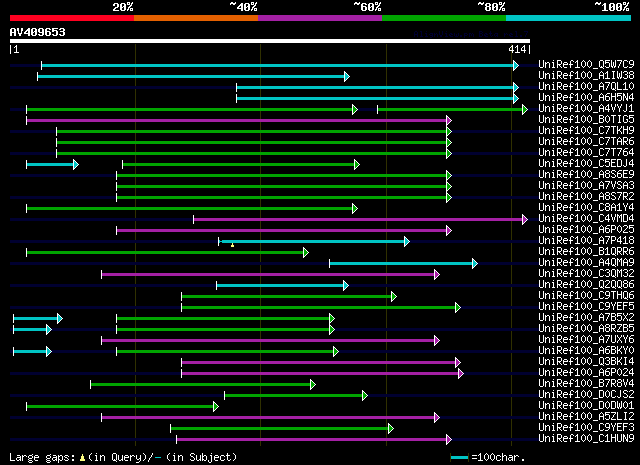Select label UniRef100_C7TKH9
This screenshot has width=640, height=465.
[586, 130]
